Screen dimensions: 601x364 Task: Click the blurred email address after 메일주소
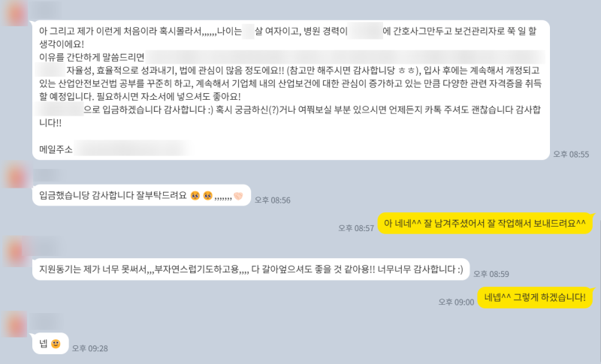132,149
